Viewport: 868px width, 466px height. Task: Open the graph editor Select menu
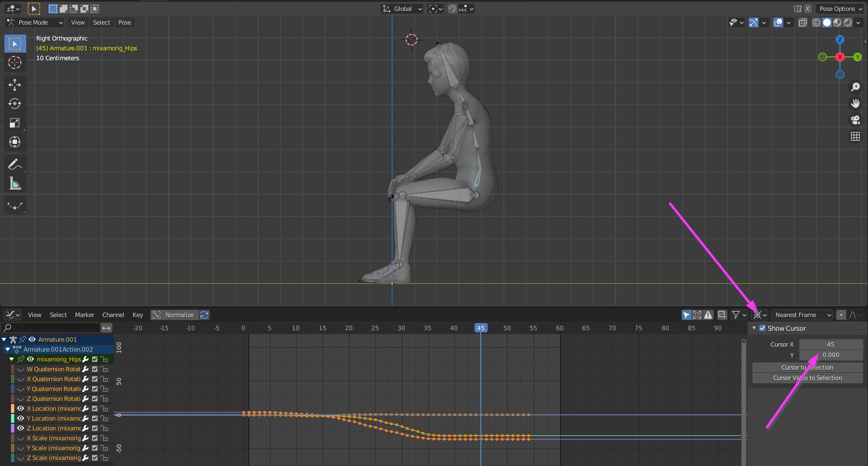(x=58, y=315)
